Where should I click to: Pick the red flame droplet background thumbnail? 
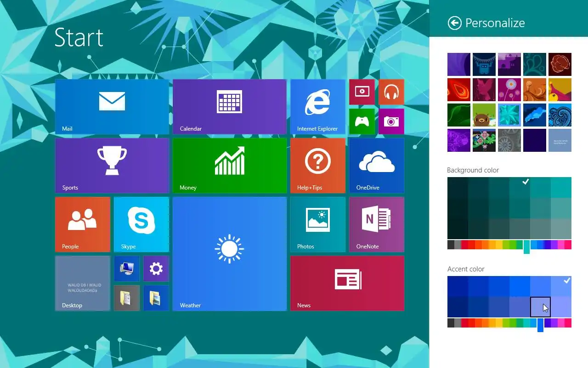[459, 90]
